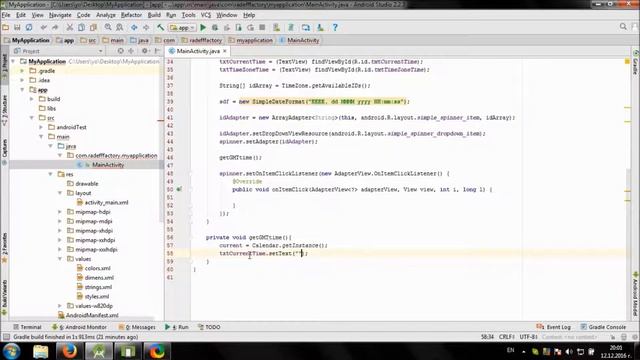640x360 pixels.
Task: Click the Make Project hammer icon
Action: (160, 27)
